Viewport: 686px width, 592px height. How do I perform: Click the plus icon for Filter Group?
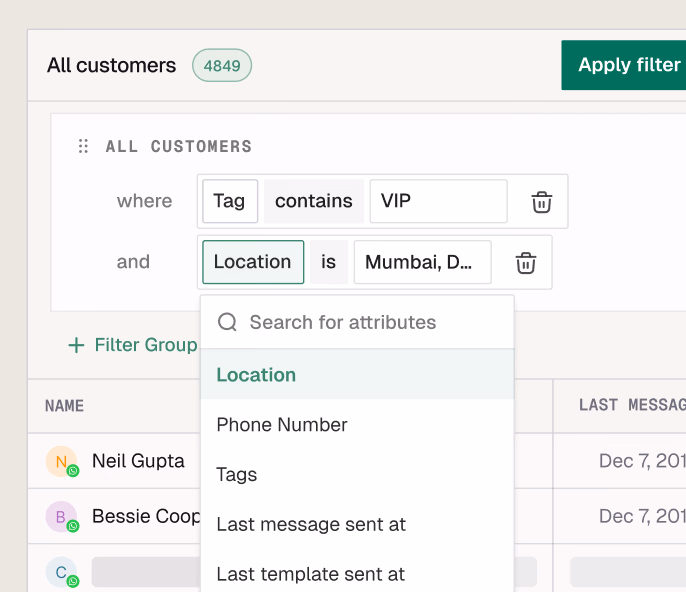[76, 345]
